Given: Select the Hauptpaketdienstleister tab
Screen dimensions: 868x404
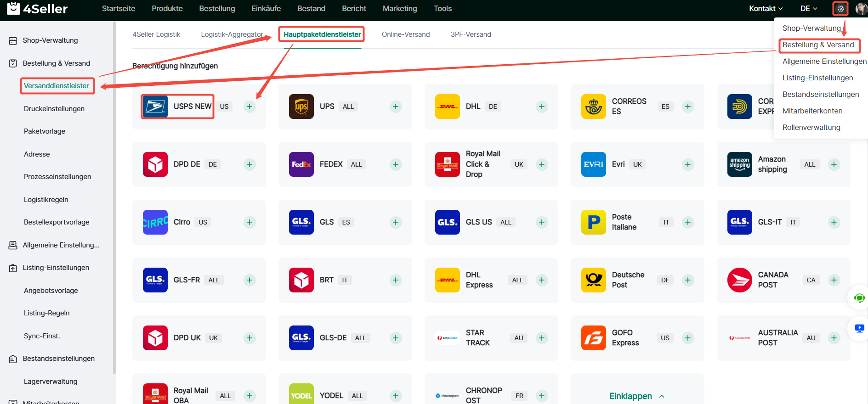Looking at the screenshot, I should [322, 34].
